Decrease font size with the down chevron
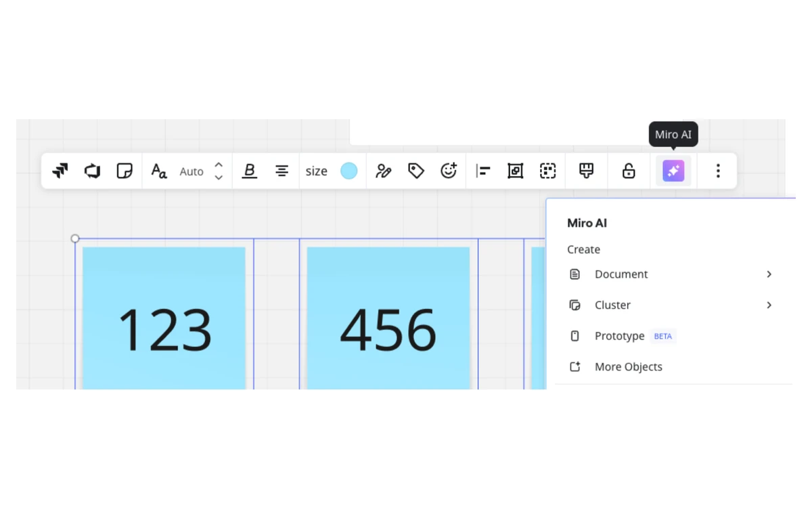The height and width of the screenshot is (508, 812). [219, 177]
